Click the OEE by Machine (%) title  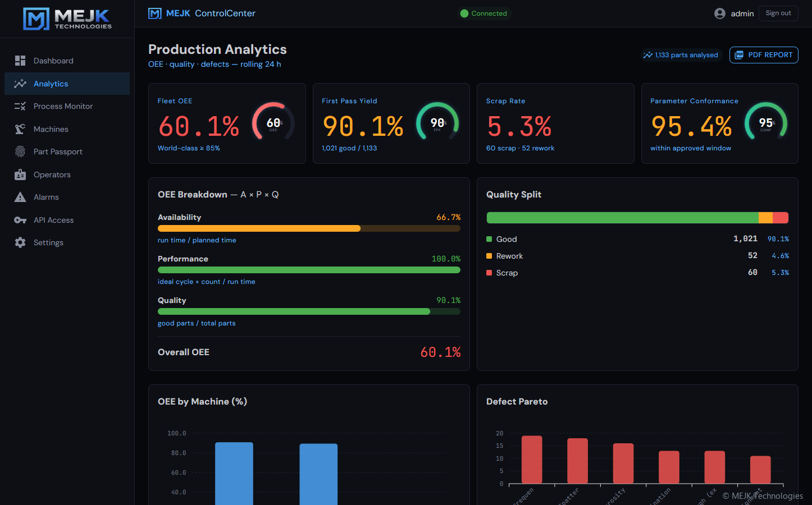coord(202,402)
